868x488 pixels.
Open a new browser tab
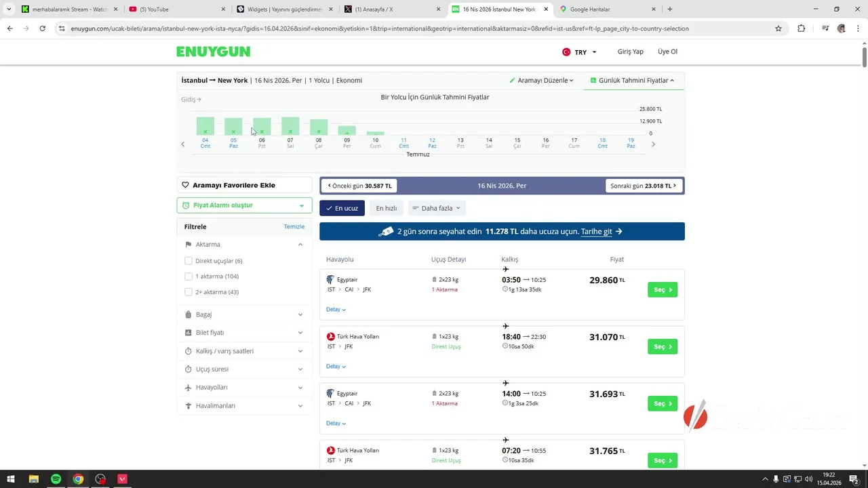coord(670,9)
